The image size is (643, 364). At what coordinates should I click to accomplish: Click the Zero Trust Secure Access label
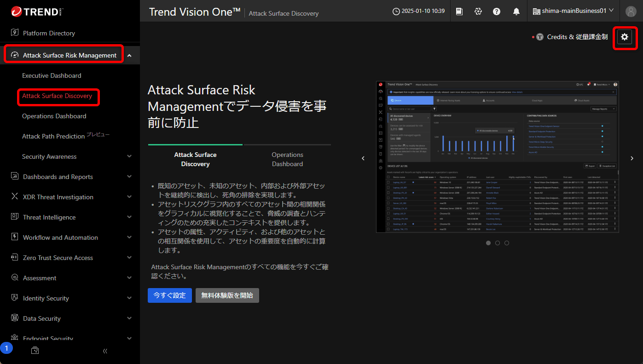coord(58,258)
